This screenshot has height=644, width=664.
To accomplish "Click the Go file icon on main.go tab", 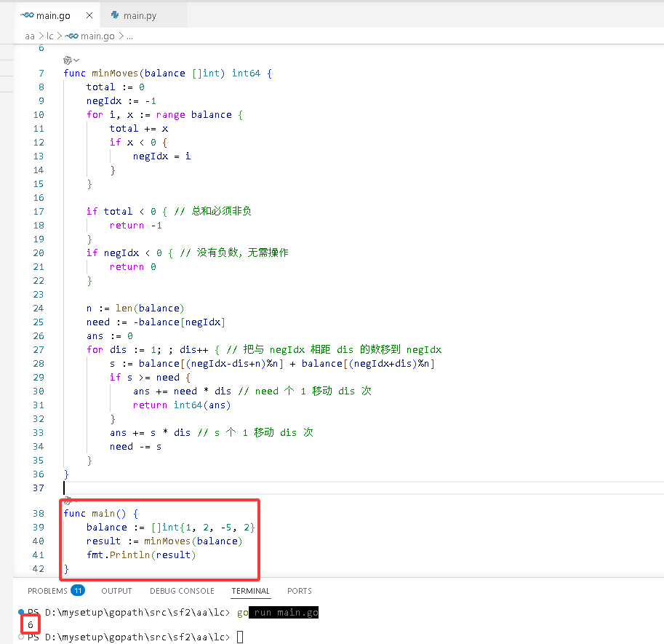I will [27, 16].
